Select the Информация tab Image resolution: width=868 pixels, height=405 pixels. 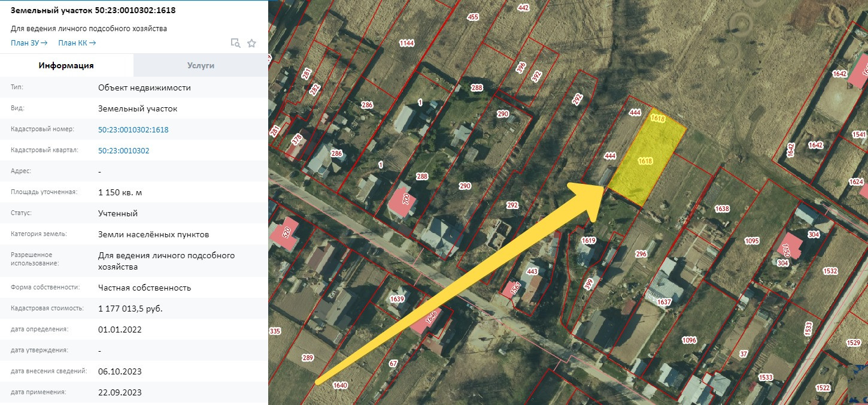click(x=66, y=65)
